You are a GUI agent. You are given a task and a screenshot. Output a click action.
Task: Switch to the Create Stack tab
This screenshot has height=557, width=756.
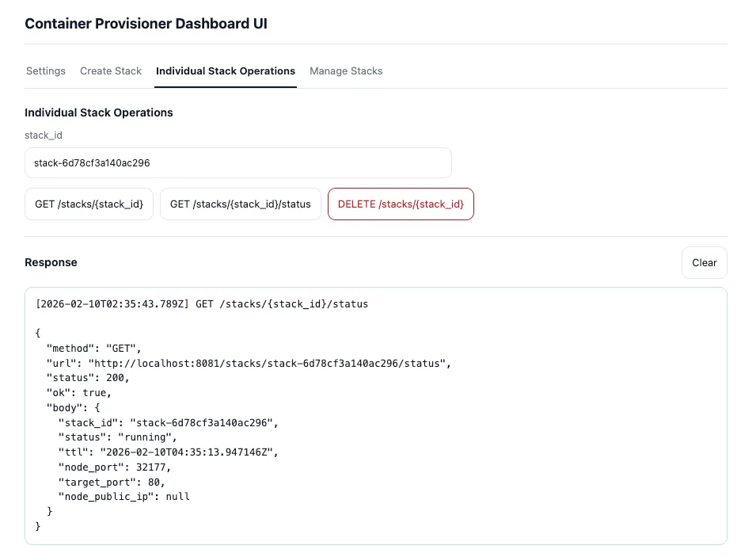111,71
